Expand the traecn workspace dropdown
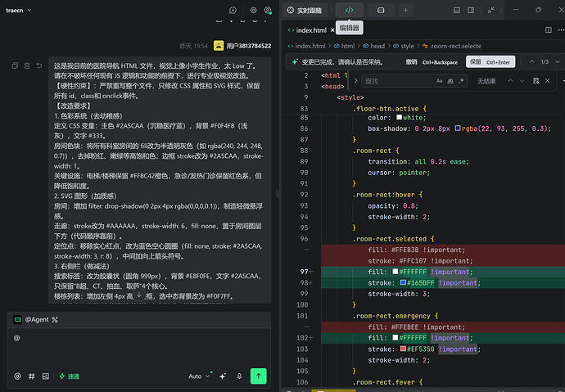 pos(19,10)
